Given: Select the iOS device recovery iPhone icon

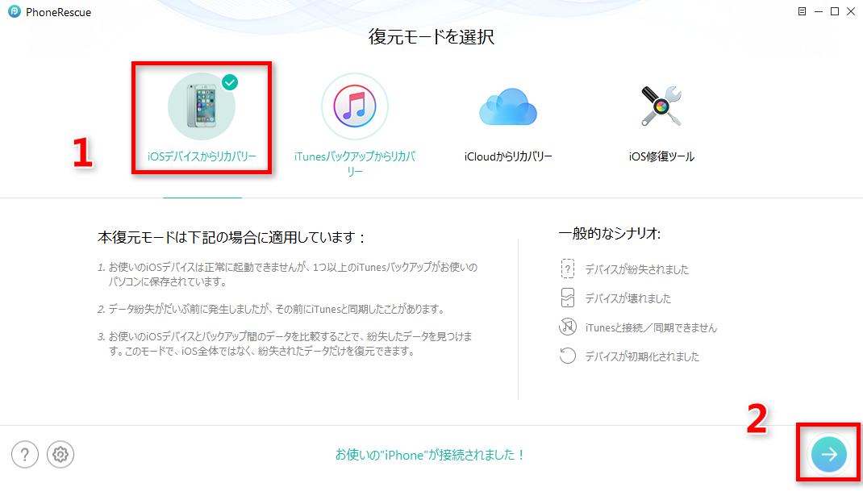Looking at the screenshot, I should [202, 106].
